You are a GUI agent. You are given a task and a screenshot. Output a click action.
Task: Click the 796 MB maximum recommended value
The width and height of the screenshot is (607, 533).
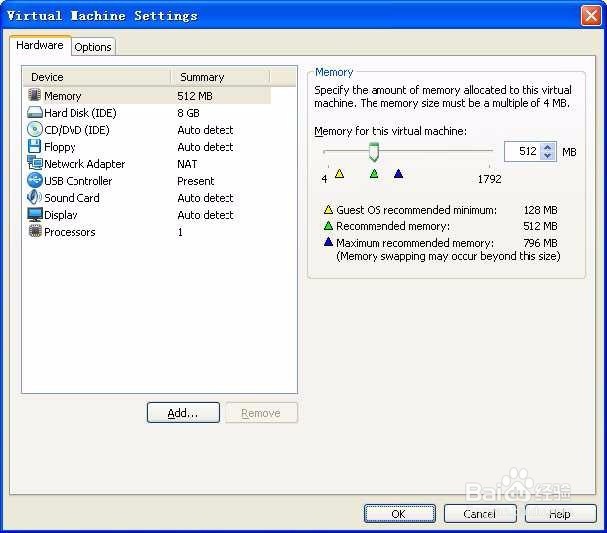click(540, 243)
